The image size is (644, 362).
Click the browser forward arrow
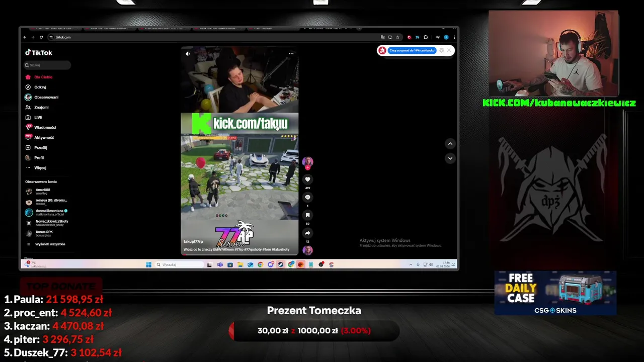[x=33, y=37]
